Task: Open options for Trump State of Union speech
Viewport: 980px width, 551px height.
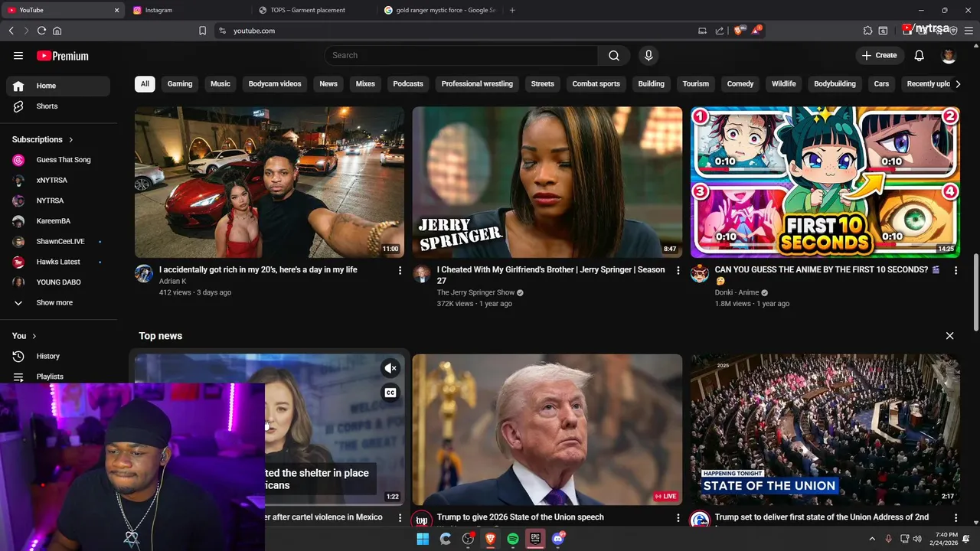Action: coord(678,518)
